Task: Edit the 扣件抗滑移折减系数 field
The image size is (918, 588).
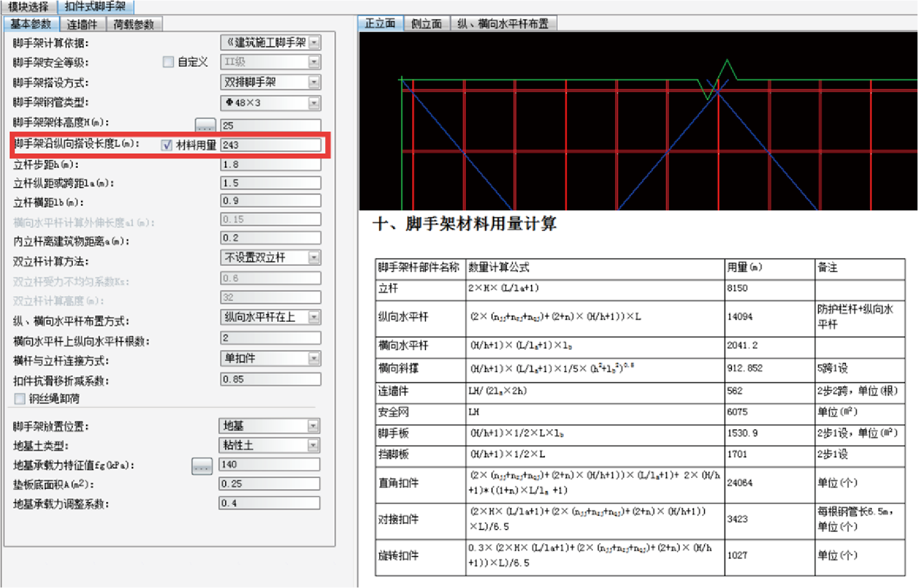Action: (270, 379)
